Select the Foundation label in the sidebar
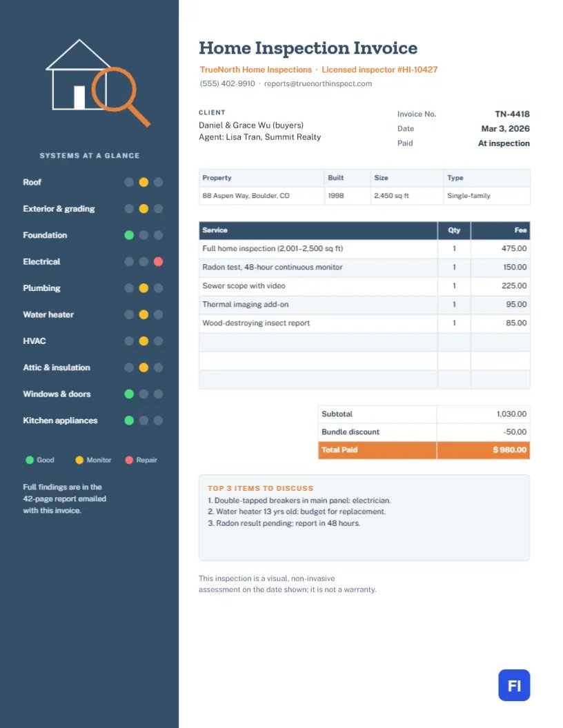Image resolution: width=563 pixels, height=728 pixels. [x=45, y=235]
